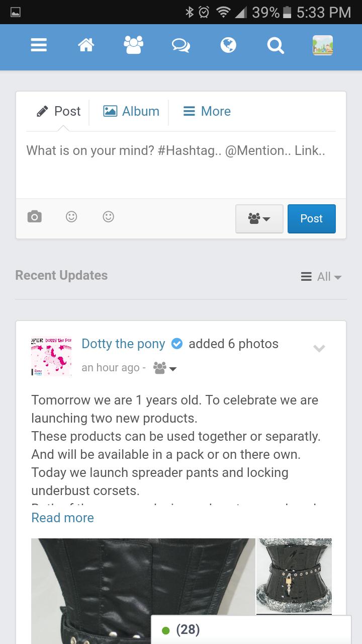Go to the home feed icon
The width and height of the screenshot is (362, 644).
pyautogui.click(x=86, y=46)
